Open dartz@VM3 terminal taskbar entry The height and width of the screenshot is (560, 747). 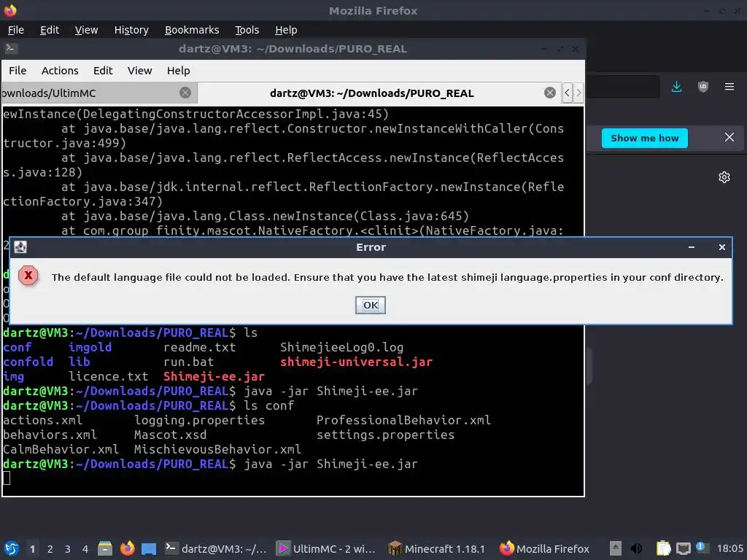click(x=215, y=548)
